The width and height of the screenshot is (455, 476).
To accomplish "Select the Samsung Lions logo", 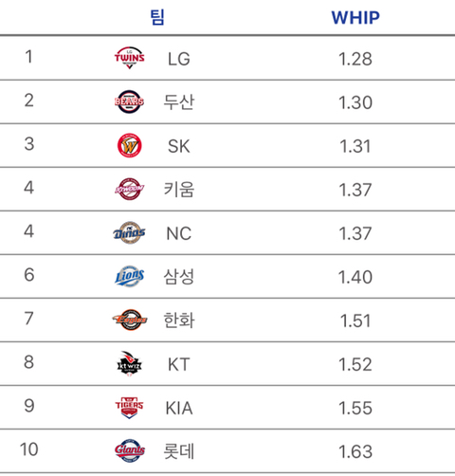I will click(130, 276).
